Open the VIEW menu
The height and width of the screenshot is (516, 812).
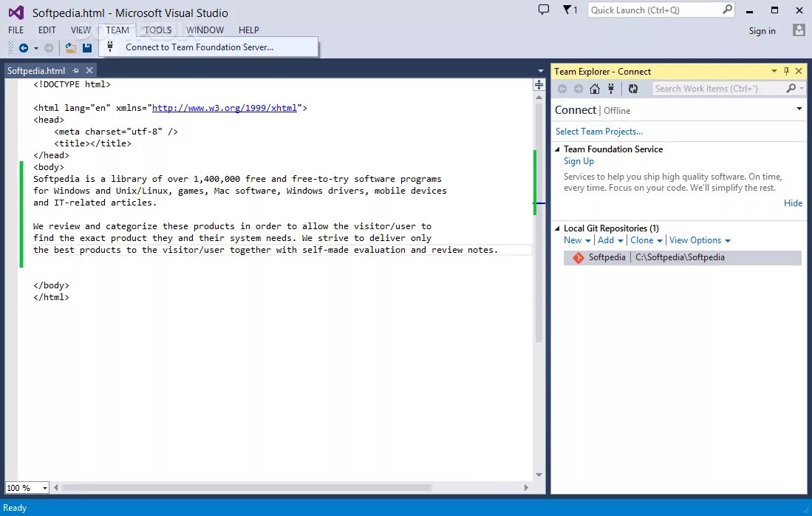coord(81,30)
